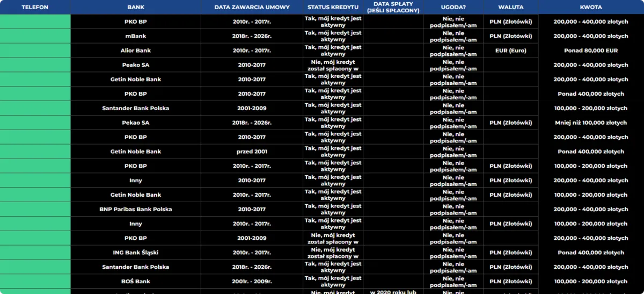Click empty DATA SPŁATY cell in Peako SA row
The height and width of the screenshot is (294, 644).
tap(393, 65)
